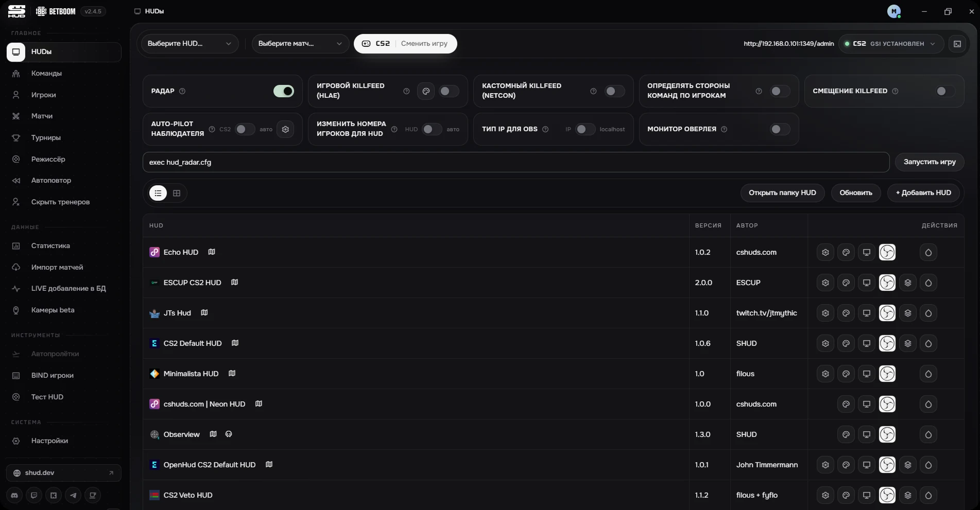Switch ТИП IP ДЛЯ OBS to localhost
This screenshot has height=510, width=980.
(585, 129)
